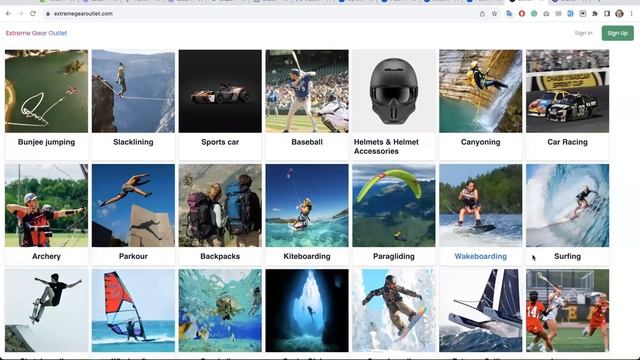The width and height of the screenshot is (640, 360).
Task: Open the underwater snorkeling image
Action: [220, 310]
